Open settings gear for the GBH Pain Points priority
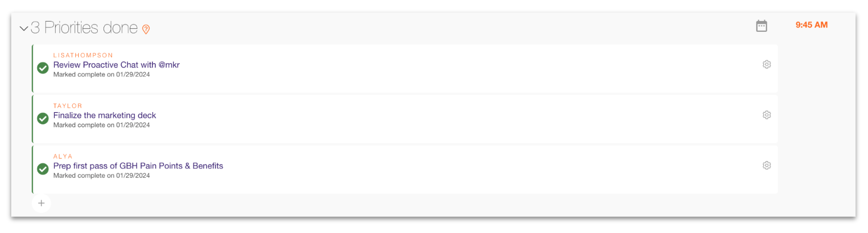Image resolution: width=868 pixels, height=233 pixels. 767,165
